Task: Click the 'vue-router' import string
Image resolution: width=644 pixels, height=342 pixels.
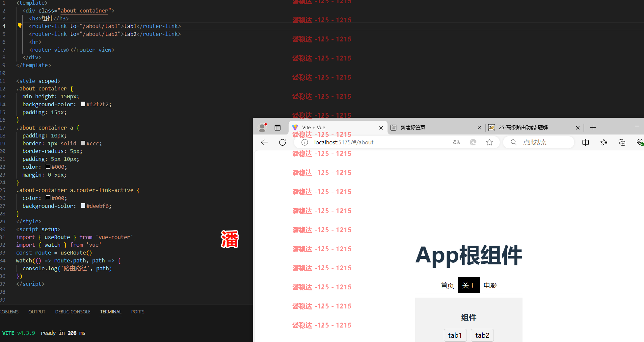Action: click(114, 237)
